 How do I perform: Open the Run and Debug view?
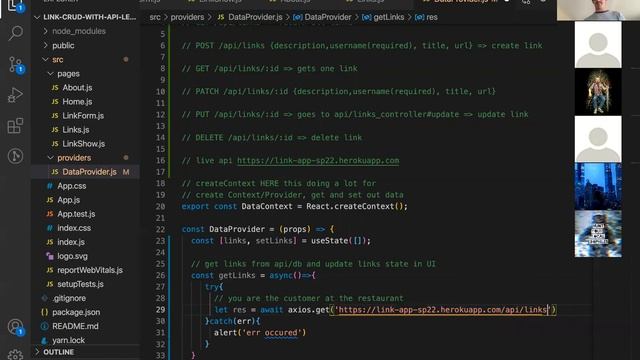(15, 95)
